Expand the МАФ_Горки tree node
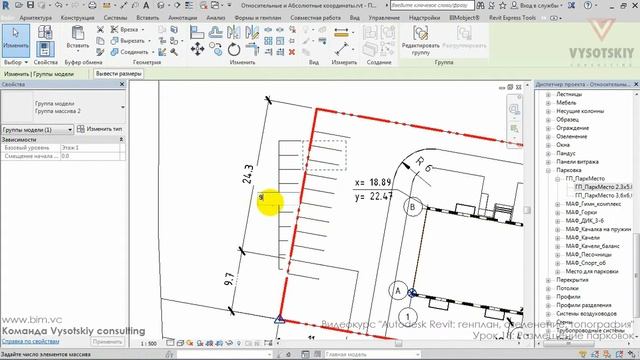The height and width of the screenshot is (360, 640). coord(558,213)
